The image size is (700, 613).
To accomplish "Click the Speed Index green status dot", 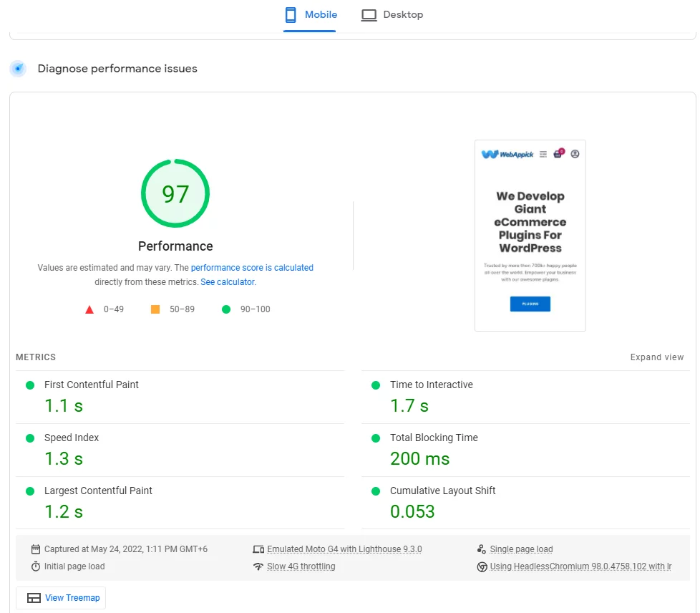I will click(x=30, y=438).
